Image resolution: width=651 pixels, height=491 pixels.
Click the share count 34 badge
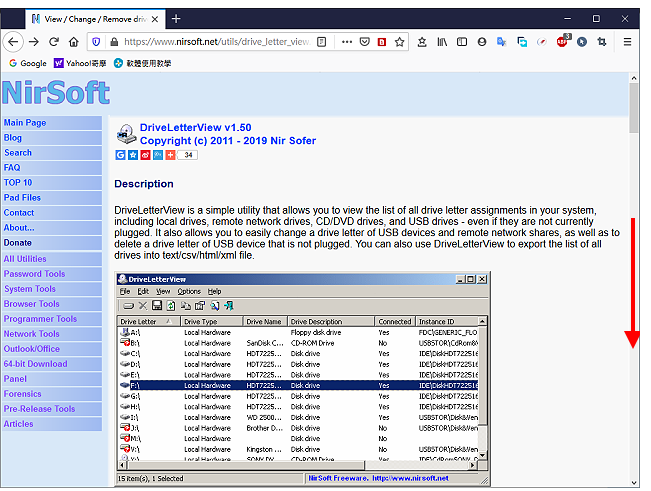pos(188,155)
